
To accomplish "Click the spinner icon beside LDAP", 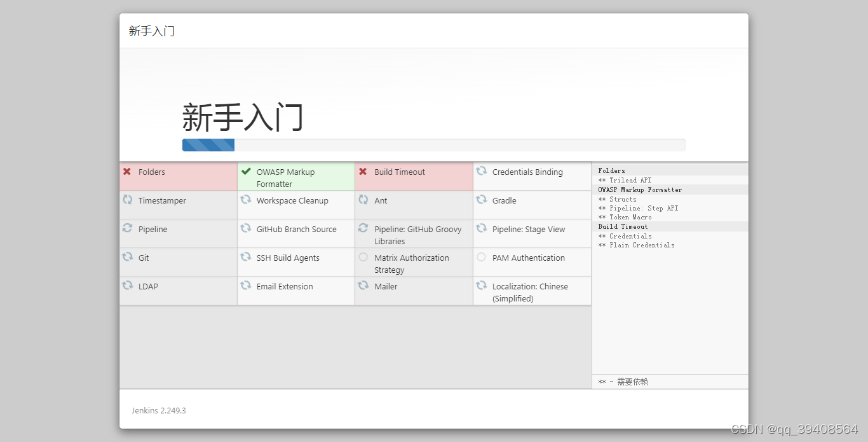I will coord(127,286).
